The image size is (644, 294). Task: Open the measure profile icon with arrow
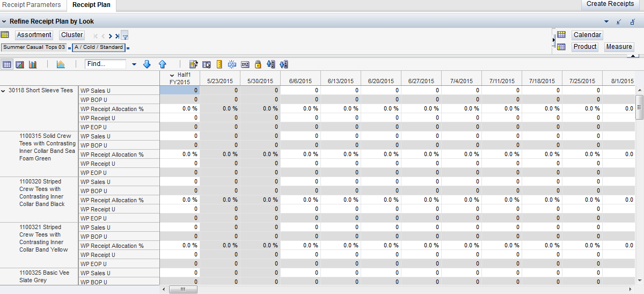coord(193,64)
